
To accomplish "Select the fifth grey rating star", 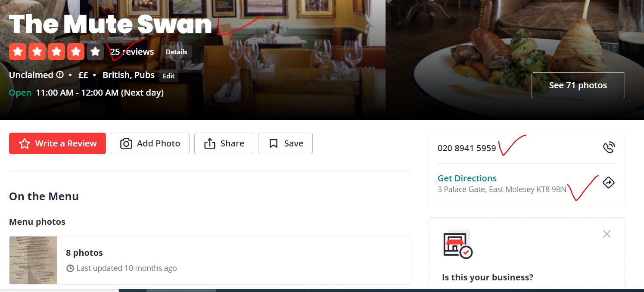I will click(x=95, y=52).
